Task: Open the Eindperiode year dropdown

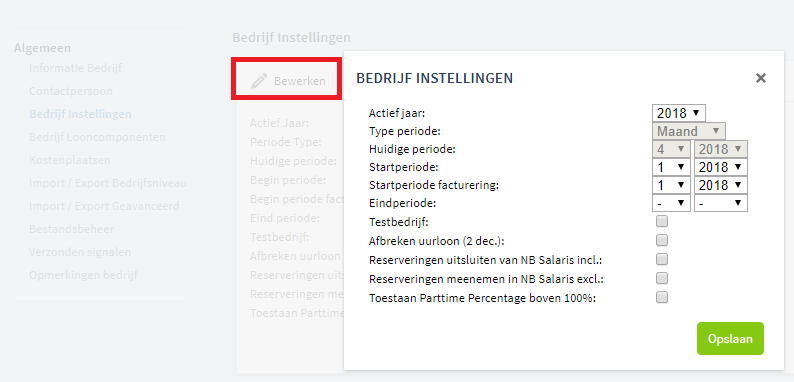Action: (x=721, y=203)
